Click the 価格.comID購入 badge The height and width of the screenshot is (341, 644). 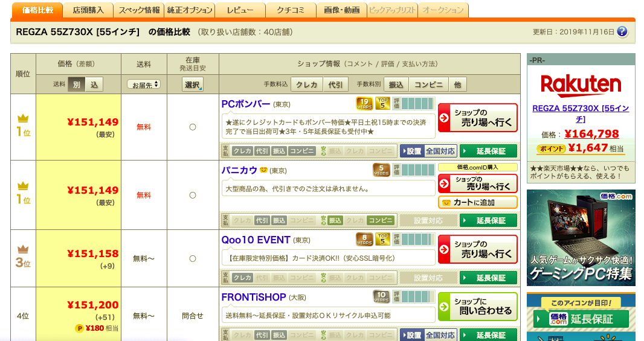[478, 167]
